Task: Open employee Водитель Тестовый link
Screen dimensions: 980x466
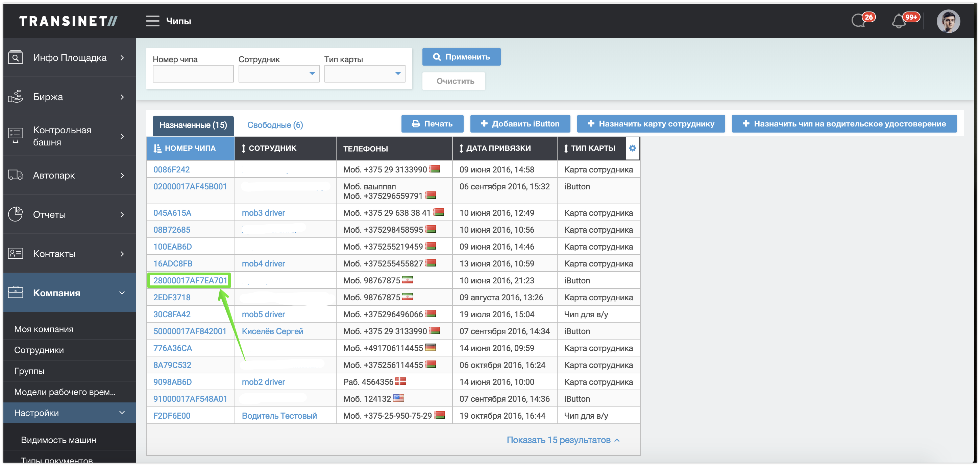Action: 279,416
